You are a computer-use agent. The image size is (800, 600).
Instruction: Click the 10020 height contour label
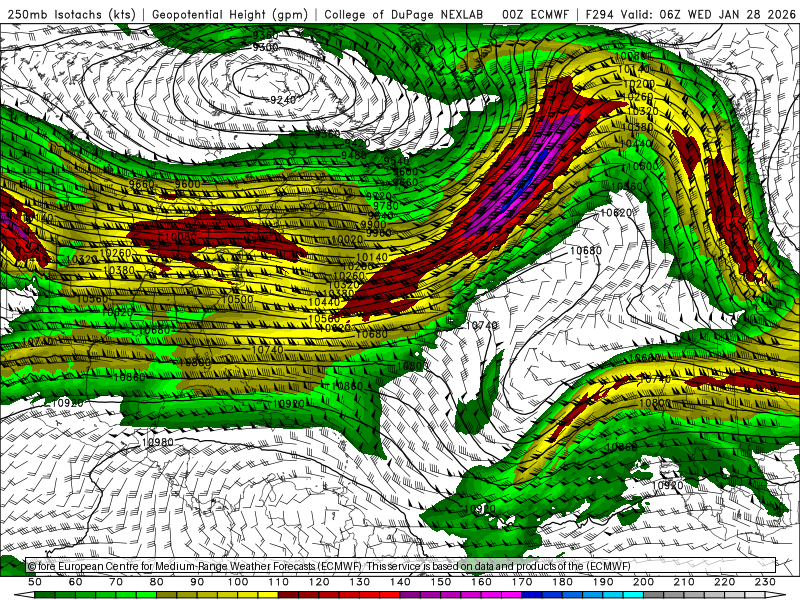coord(347,239)
